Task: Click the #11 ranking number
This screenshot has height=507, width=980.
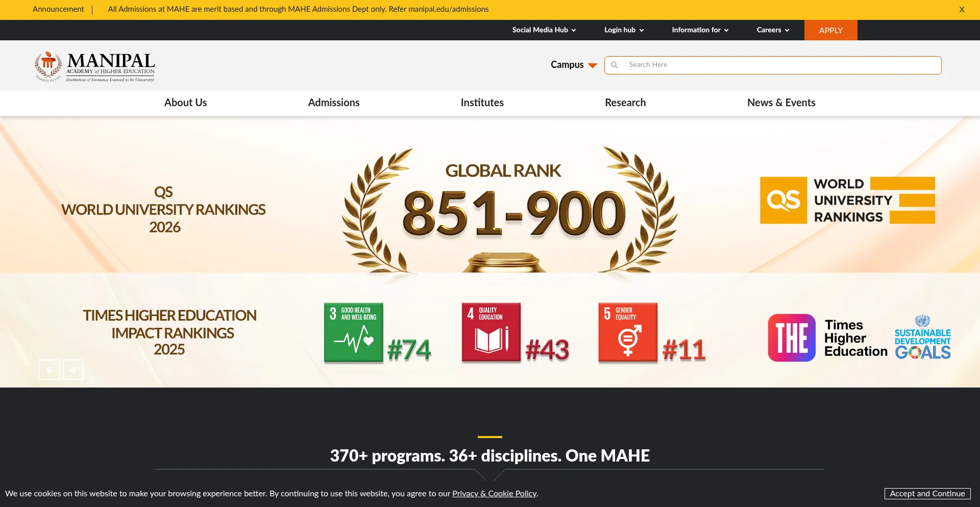Action: pyautogui.click(x=684, y=350)
